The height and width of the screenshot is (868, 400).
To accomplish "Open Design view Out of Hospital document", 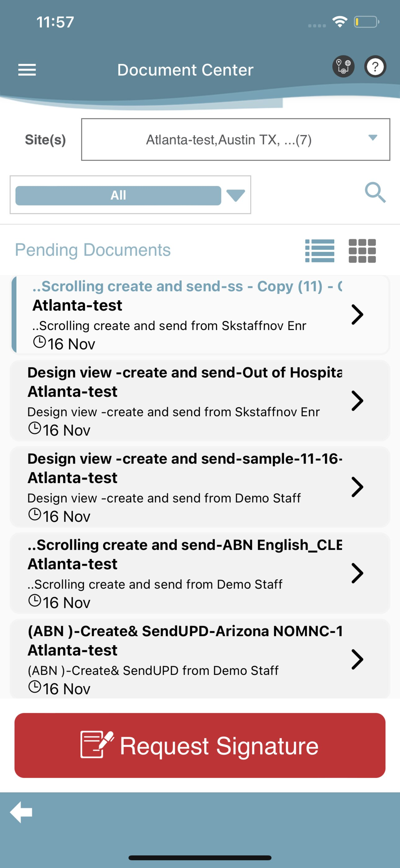I will pyautogui.click(x=200, y=401).
